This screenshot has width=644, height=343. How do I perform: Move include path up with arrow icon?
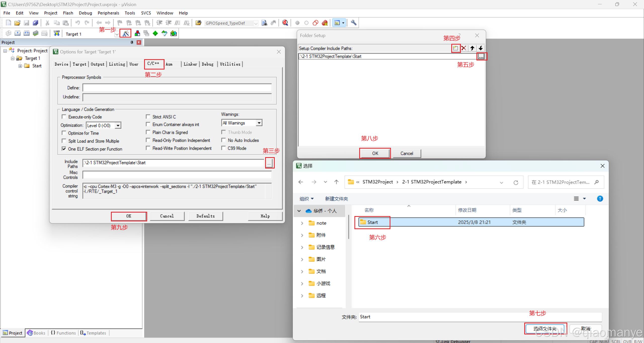472,48
